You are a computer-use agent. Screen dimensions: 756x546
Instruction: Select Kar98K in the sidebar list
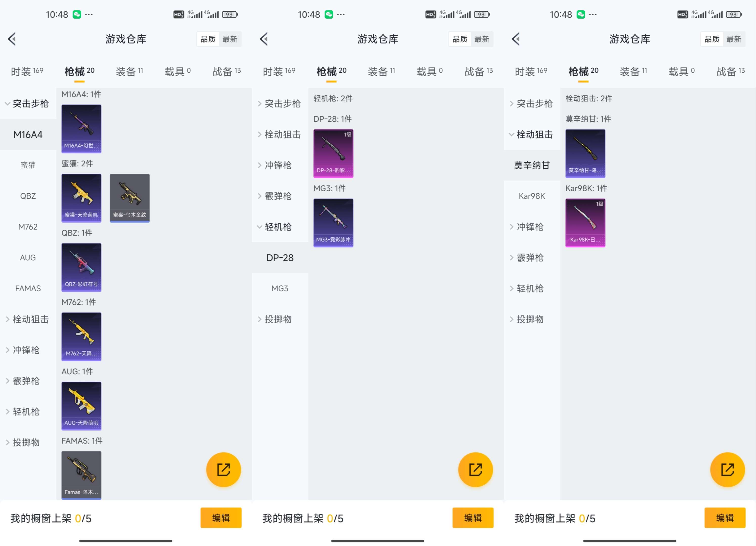click(x=532, y=196)
